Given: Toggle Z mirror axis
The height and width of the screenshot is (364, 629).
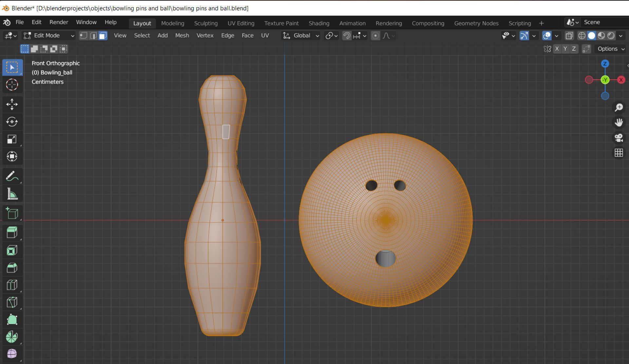Looking at the screenshot, I should [574, 49].
